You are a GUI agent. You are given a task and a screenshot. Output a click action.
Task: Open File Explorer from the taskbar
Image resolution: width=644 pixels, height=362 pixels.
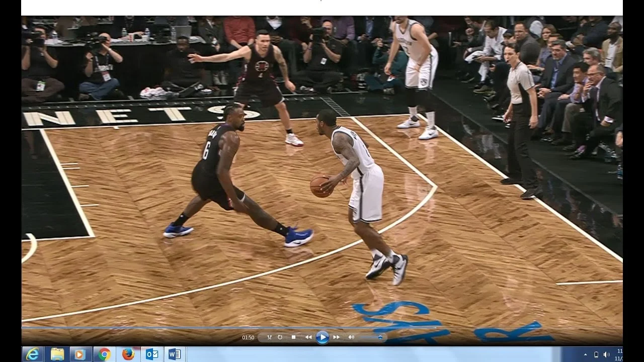(57, 354)
